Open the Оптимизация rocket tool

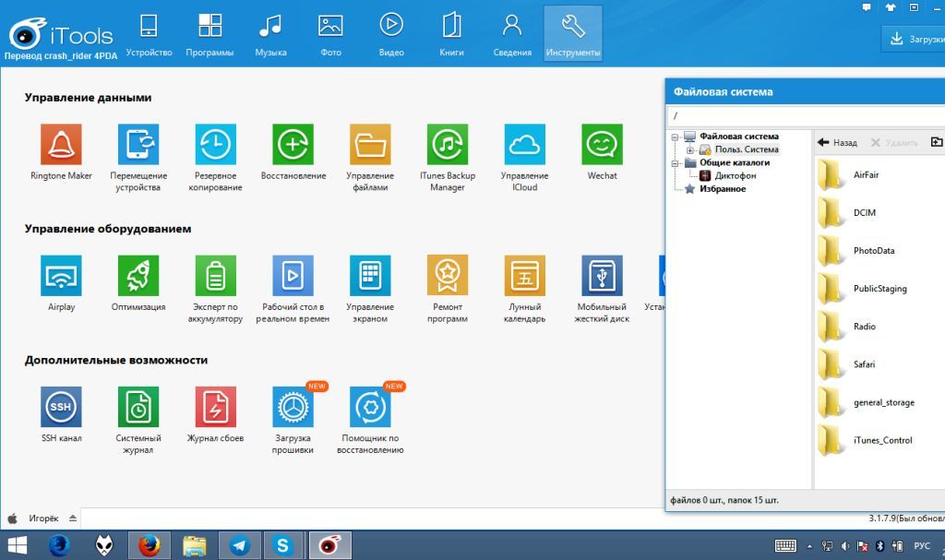click(138, 276)
